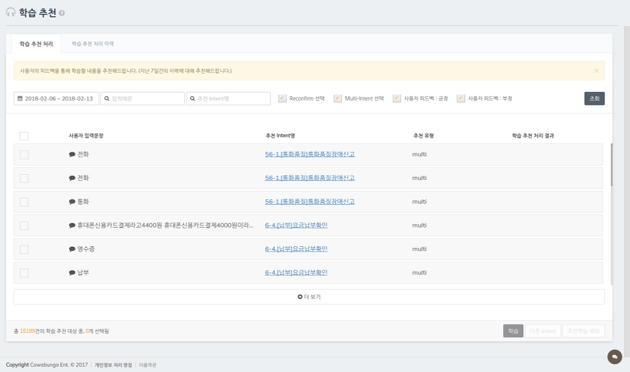This screenshot has height=372, width=630.
Task: Toggle the Multi-Intent 선택 checkbox
Action: point(338,98)
